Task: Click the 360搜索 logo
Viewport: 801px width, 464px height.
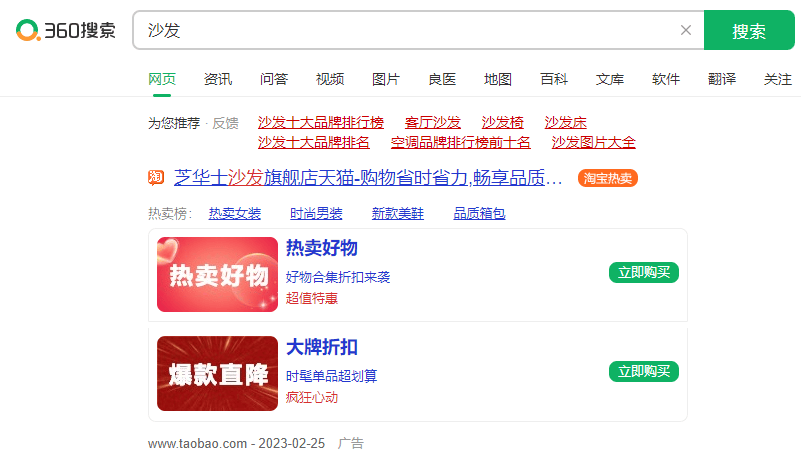Action: point(66,30)
